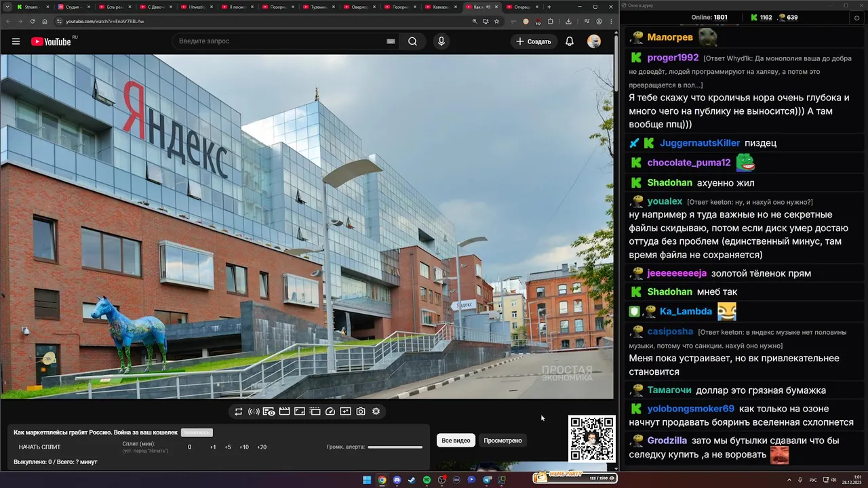Add +10 minutes to split
This screenshot has width=868, height=488.
(x=244, y=447)
